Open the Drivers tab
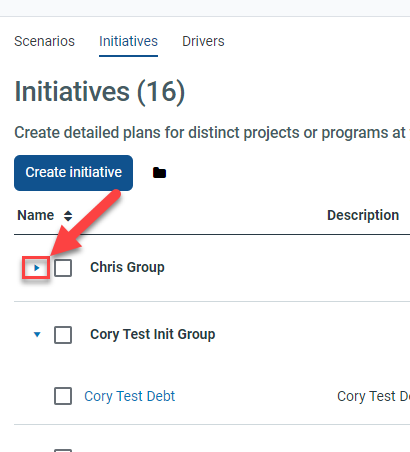410x452 pixels. 203,41
